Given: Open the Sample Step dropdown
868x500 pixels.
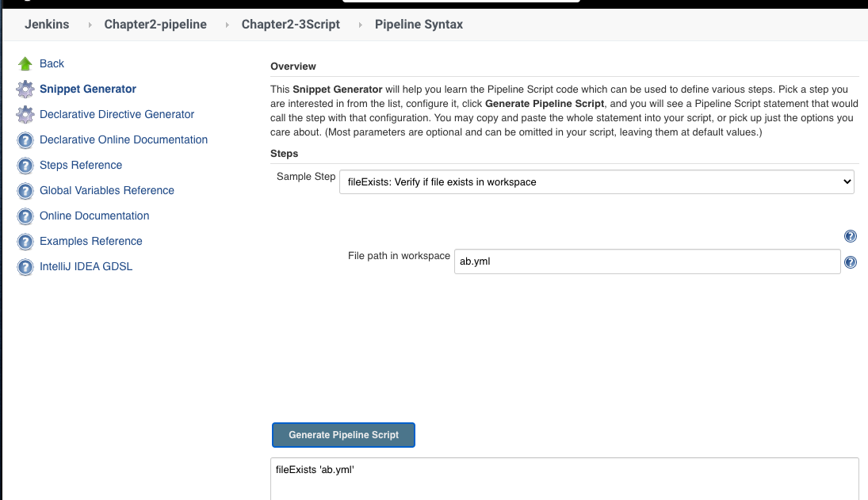Looking at the screenshot, I should tap(596, 181).
